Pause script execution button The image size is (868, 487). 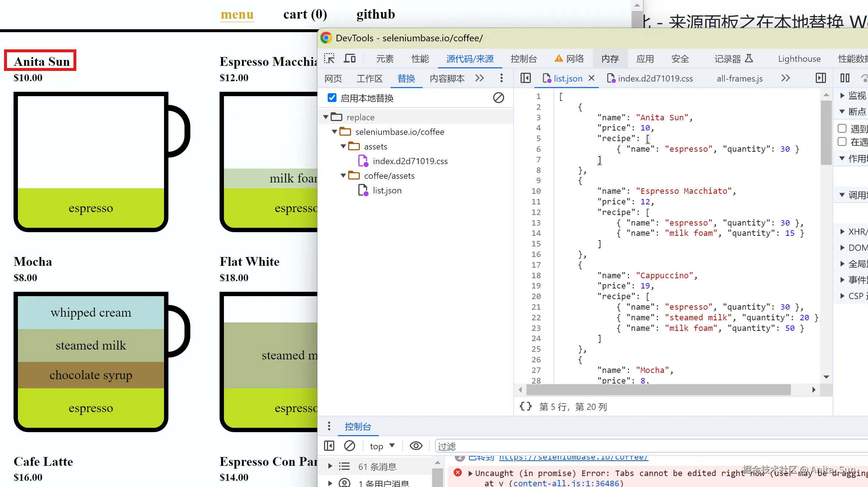[x=845, y=78]
